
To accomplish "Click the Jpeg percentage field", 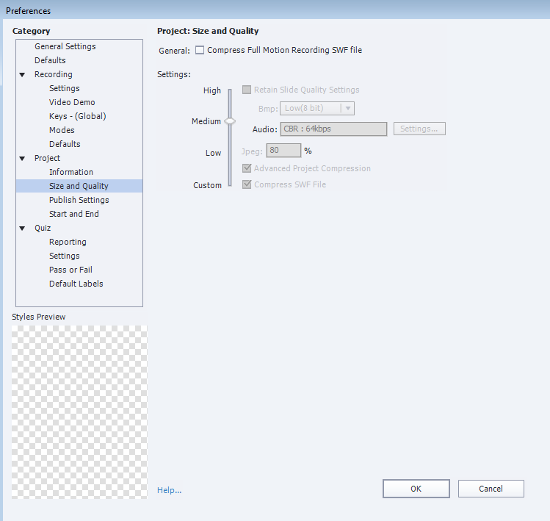I will [283, 151].
